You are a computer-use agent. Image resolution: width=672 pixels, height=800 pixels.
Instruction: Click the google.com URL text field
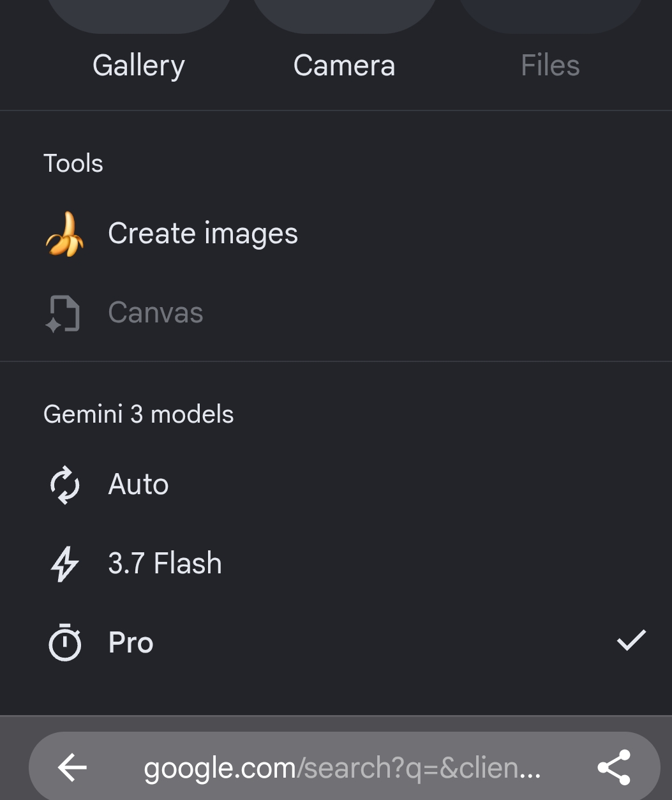[342, 767]
